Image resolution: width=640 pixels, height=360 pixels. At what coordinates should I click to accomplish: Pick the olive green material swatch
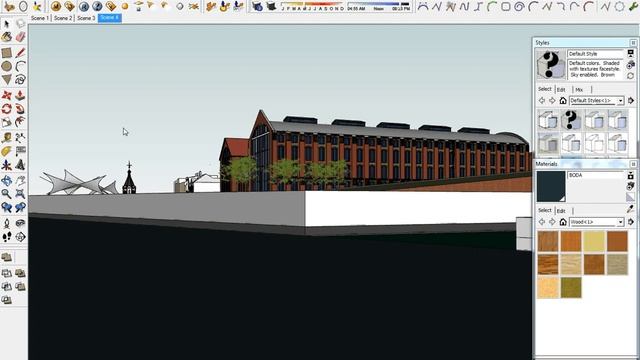[x=571, y=287]
